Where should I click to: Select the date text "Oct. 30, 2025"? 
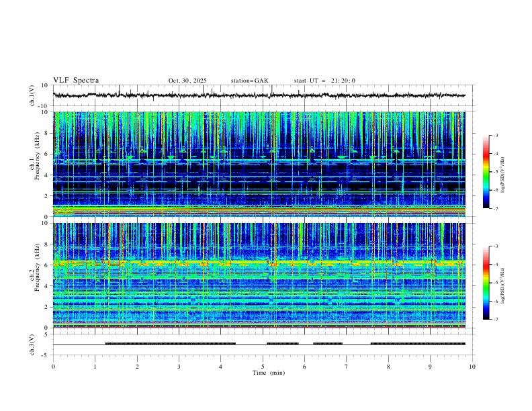[187, 81]
